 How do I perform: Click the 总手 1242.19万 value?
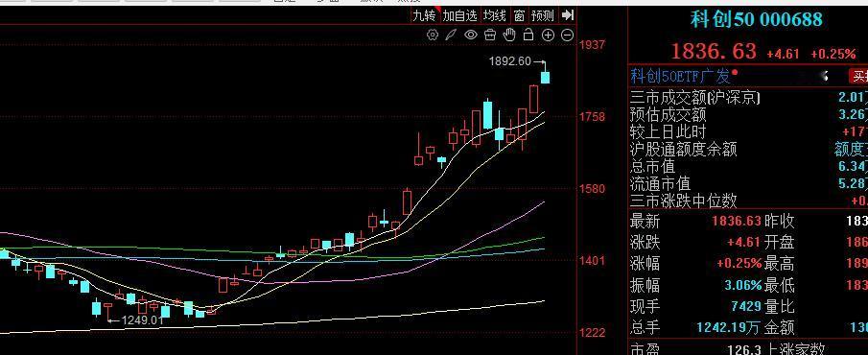728,327
